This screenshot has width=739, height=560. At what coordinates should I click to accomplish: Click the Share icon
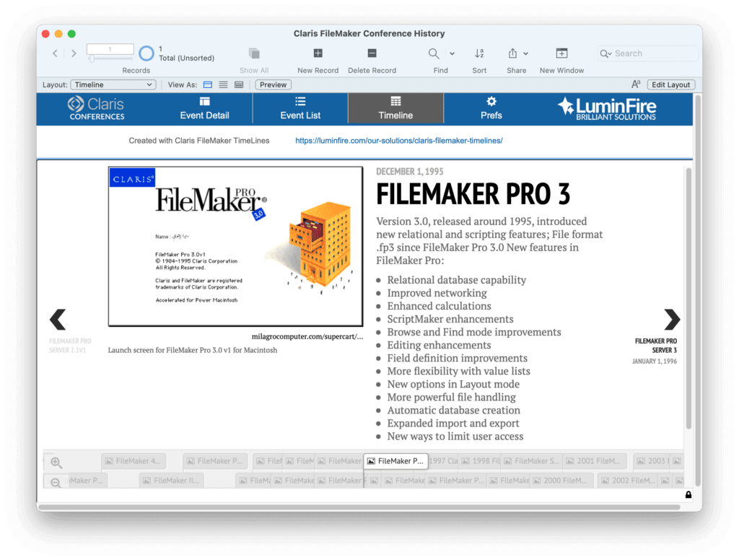pos(513,53)
